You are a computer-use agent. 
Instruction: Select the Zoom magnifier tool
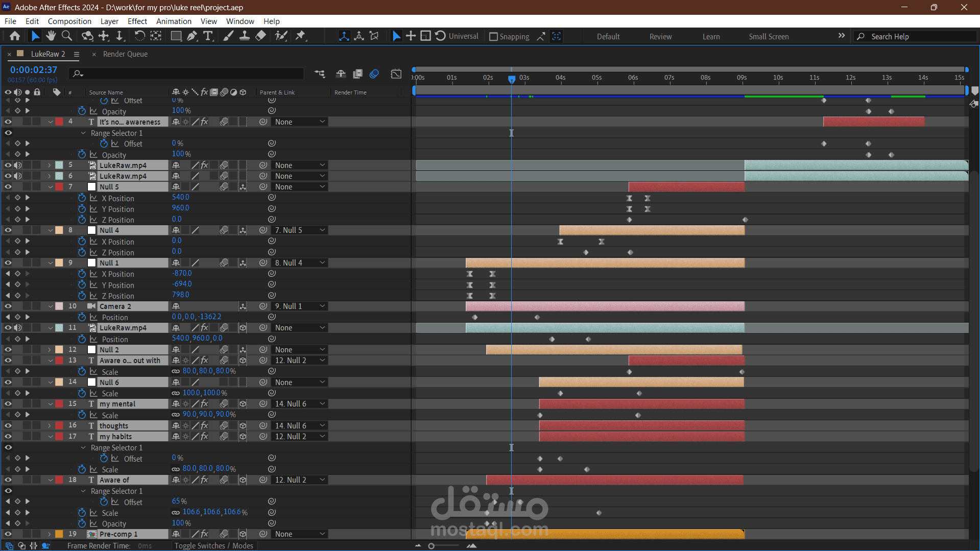67,36
